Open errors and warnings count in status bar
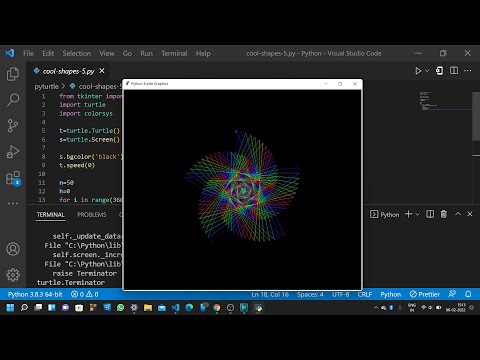Screen dimensions: 480x360 (85, 294)
